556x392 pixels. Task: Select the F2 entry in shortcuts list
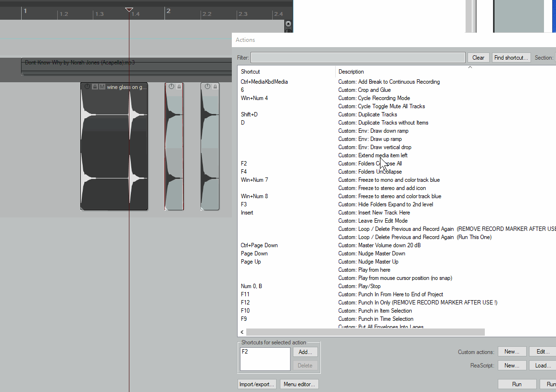tap(245, 352)
